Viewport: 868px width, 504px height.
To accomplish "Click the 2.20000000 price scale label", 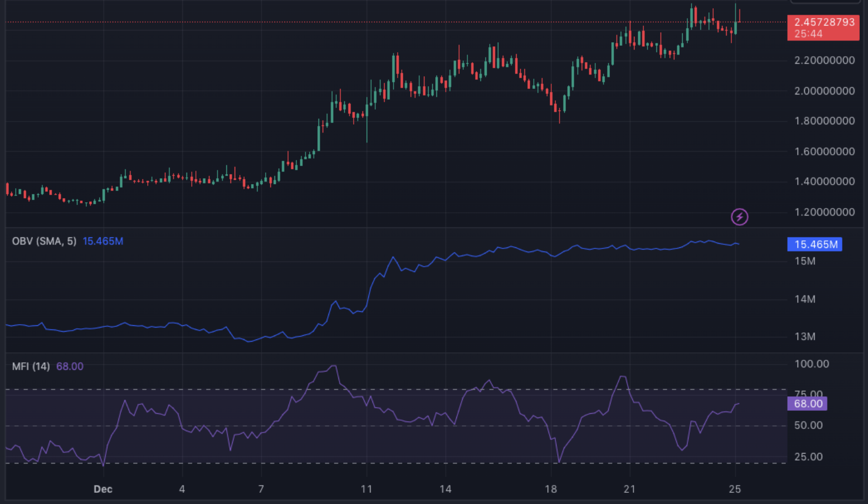I will point(824,61).
